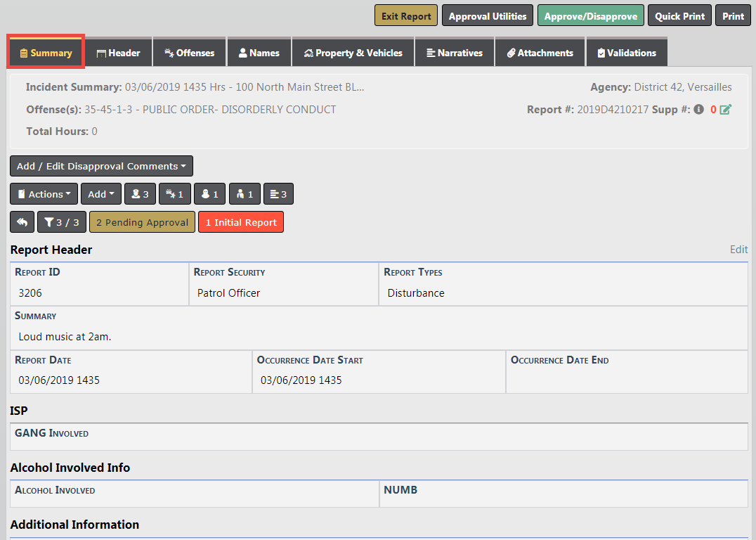Click the green edit supplement icon
The width and height of the screenshot is (756, 540).
tap(726, 110)
